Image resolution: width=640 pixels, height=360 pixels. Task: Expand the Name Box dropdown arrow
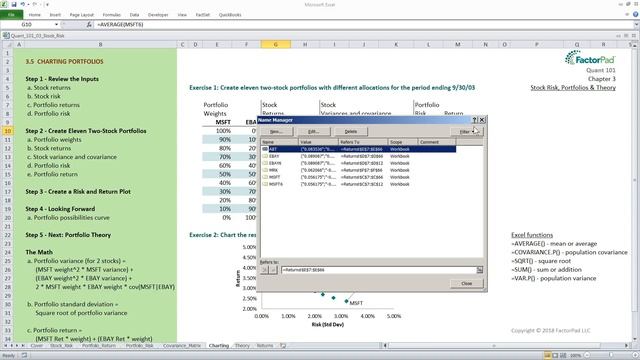coord(56,24)
